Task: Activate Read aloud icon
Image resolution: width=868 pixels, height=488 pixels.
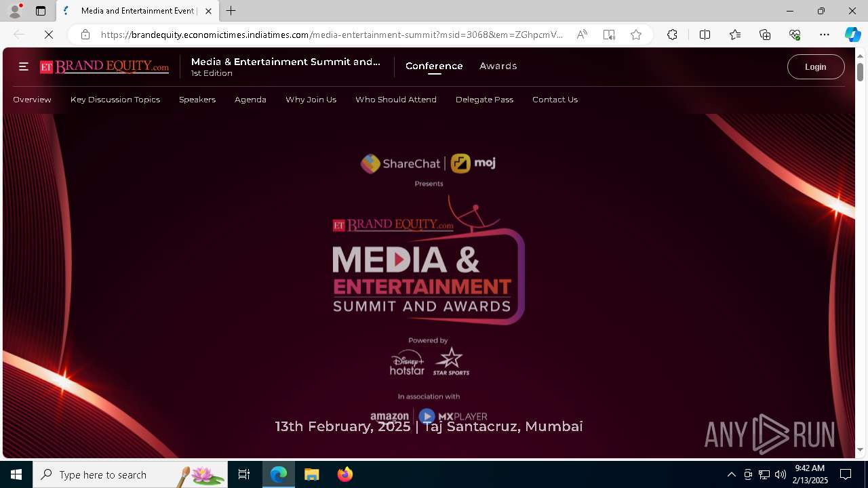Action: coord(582,35)
